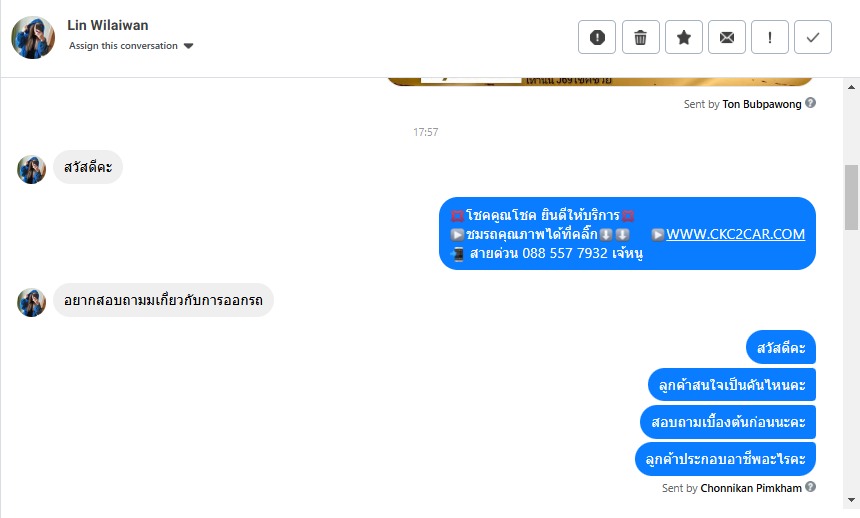Click Lin Wilaiwan's profile photo in header
Image resolution: width=860 pixels, height=518 pixels.
pyautogui.click(x=33, y=37)
